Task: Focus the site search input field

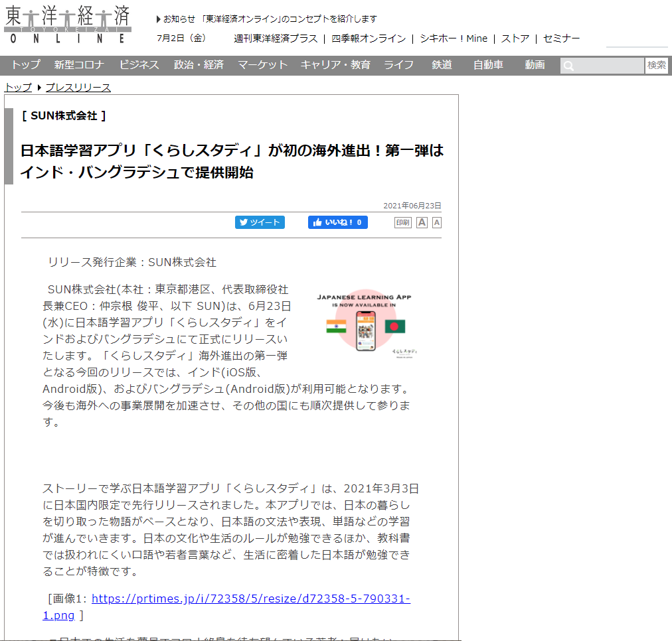Action: (x=602, y=66)
